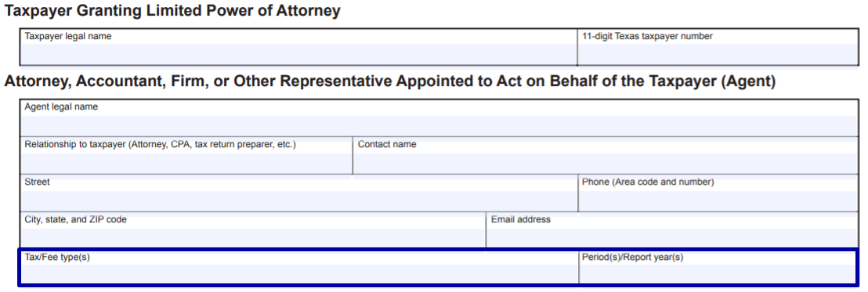Click the 'Email address' label text
Screen dimensions: 868x292
(x=521, y=219)
